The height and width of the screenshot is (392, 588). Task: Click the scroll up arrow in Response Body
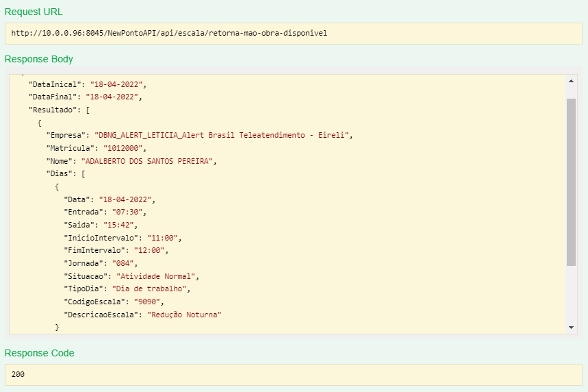click(572, 81)
